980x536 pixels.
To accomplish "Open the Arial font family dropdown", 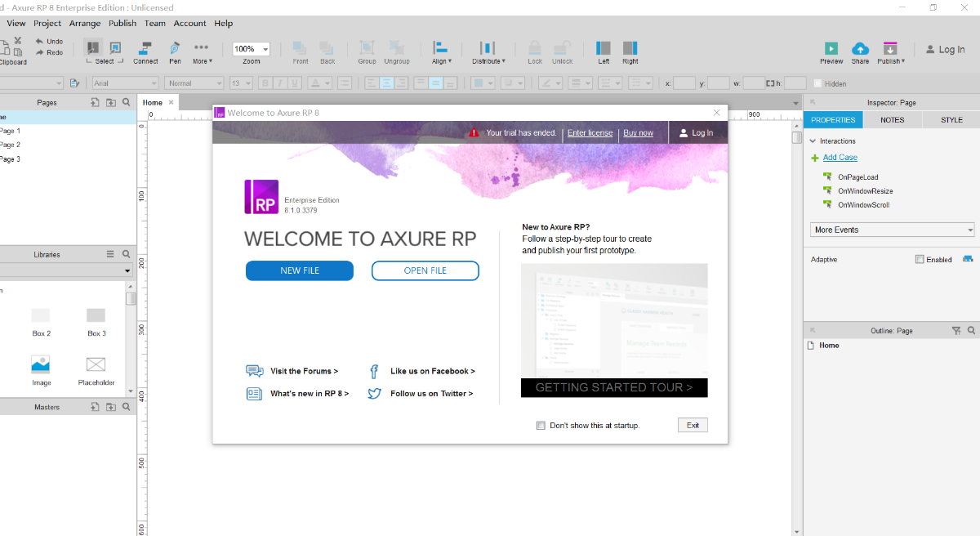I will tap(125, 83).
